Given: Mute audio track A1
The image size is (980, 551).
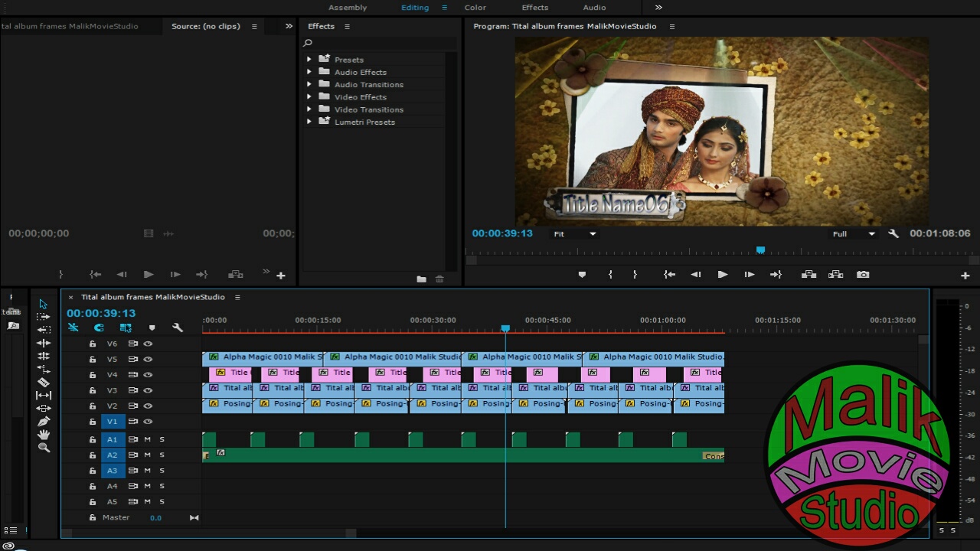Looking at the screenshot, I should (147, 439).
